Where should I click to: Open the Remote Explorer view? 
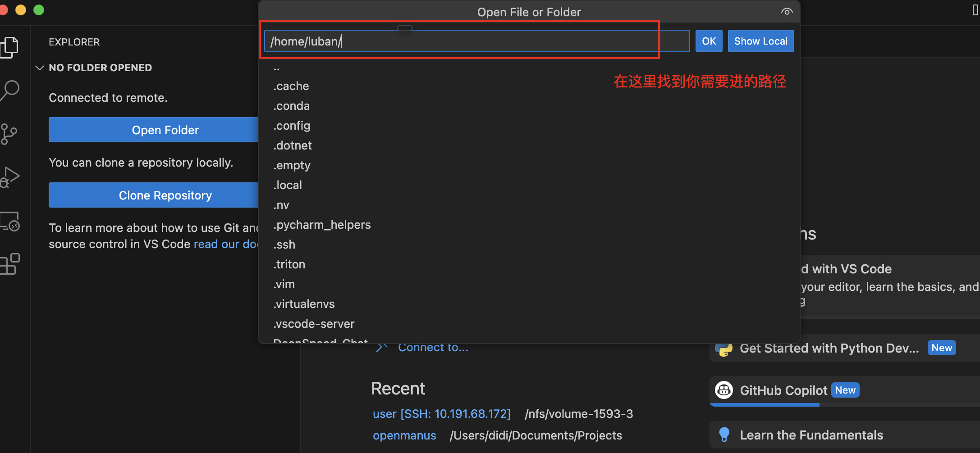click(x=10, y=221)
